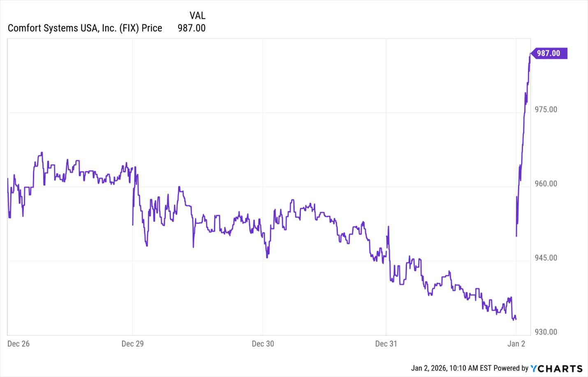The width and height of the screenshot is (588, 377).
Task: Select the Jan 2 date label
Action: pyautogui.click(x=516, y=344)
